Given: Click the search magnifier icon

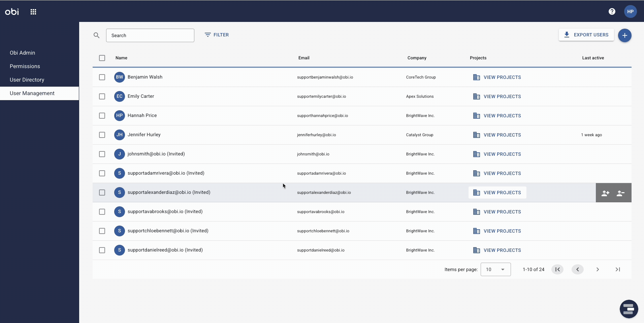Looking at the screenshot, I should tap(96, 35).
